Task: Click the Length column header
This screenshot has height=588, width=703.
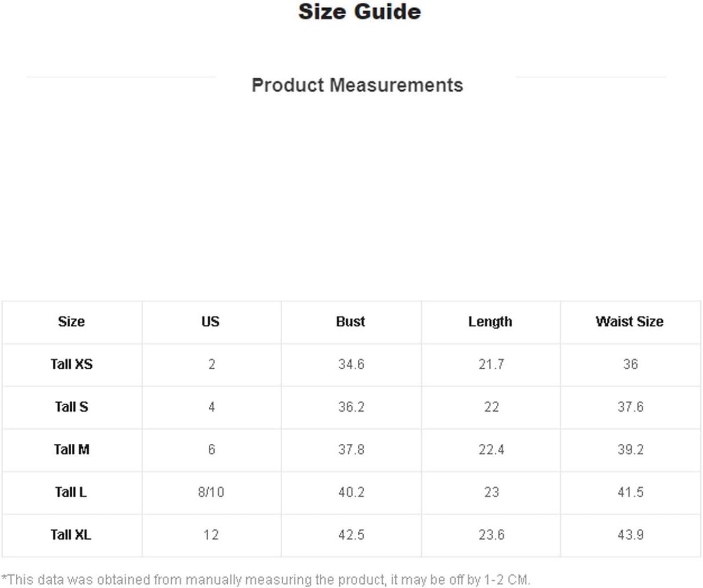Action: (x=490, y=321)
